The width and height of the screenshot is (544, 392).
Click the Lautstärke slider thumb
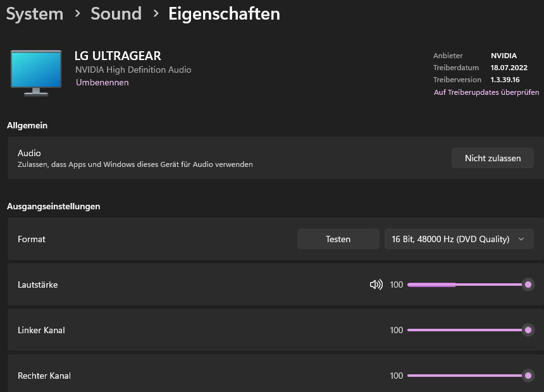[528, 285]
